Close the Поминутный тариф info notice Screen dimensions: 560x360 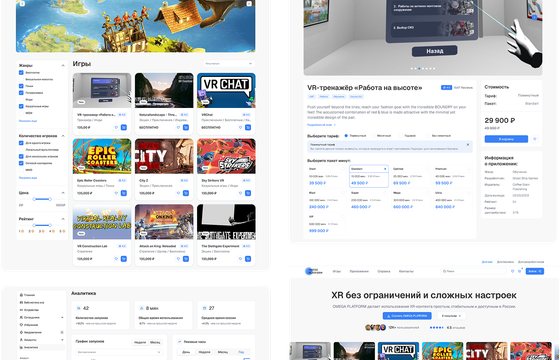click(x=468, y=145)
